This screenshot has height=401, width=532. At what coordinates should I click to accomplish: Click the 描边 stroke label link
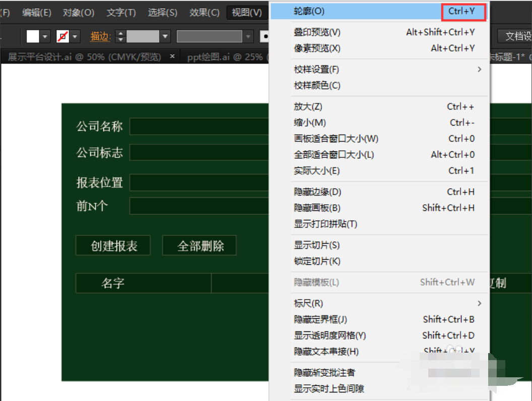(x=100, y=36)
